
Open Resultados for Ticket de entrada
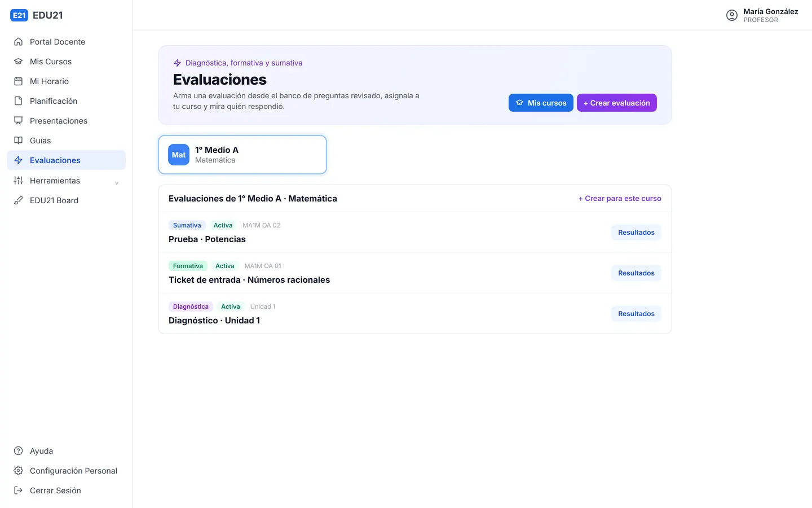[x=636, y=273]
